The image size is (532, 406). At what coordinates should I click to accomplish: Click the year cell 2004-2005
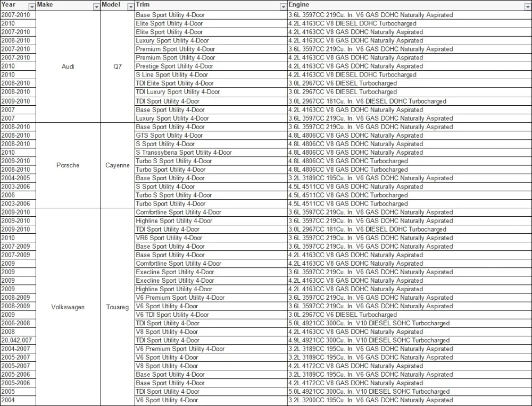tap(18, 178)
